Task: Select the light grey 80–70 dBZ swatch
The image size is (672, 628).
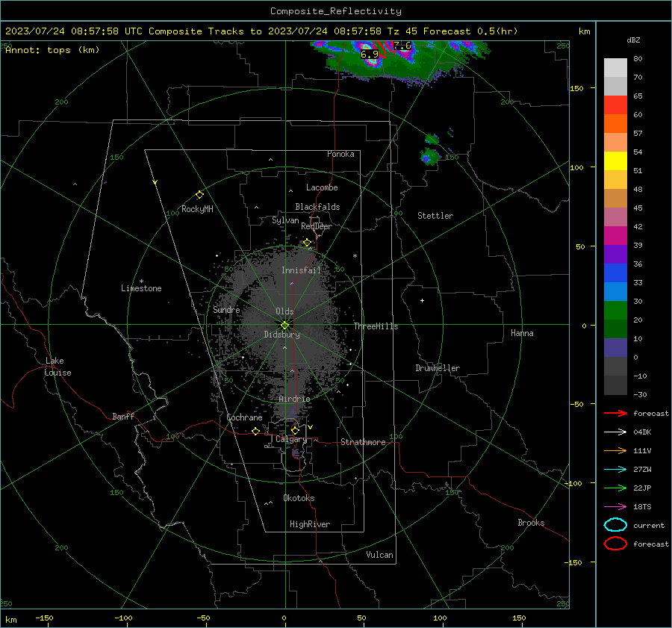Action: point(615,68)
